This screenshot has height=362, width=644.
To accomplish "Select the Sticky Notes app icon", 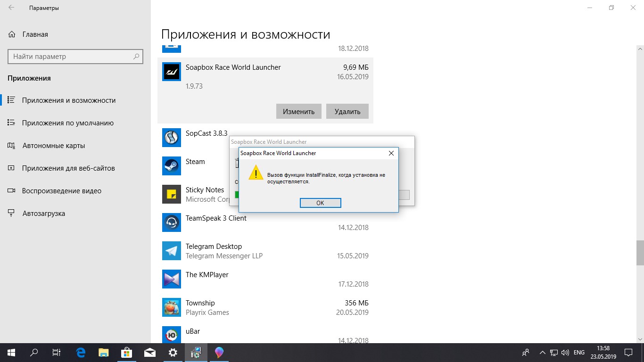I will 172,194.
